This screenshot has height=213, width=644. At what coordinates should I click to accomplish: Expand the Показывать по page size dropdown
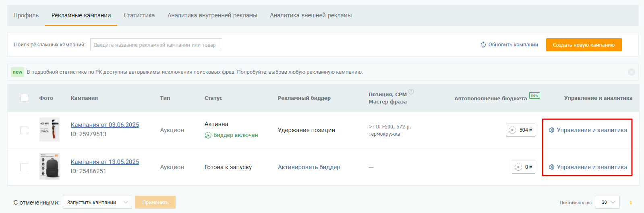click(x=608, y=202)
